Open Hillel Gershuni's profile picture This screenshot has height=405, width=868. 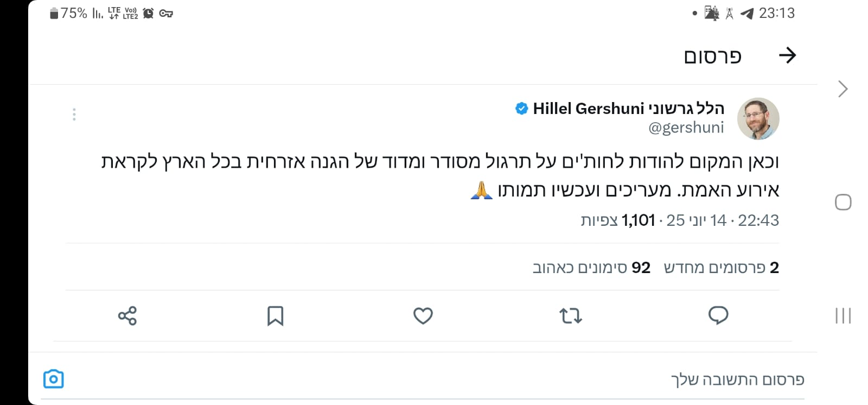click(758, 119)
